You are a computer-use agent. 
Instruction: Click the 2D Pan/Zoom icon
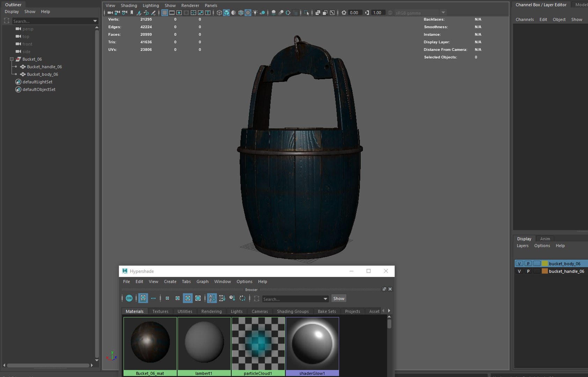point(146,13)
